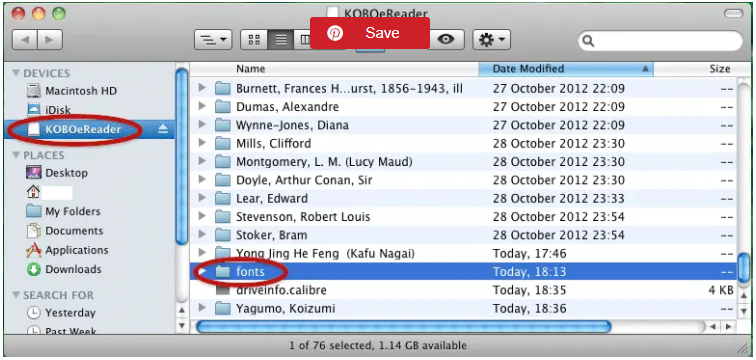Sort by Date Modified column
This screenshot has height=360, width=756.
click(566, 69)
